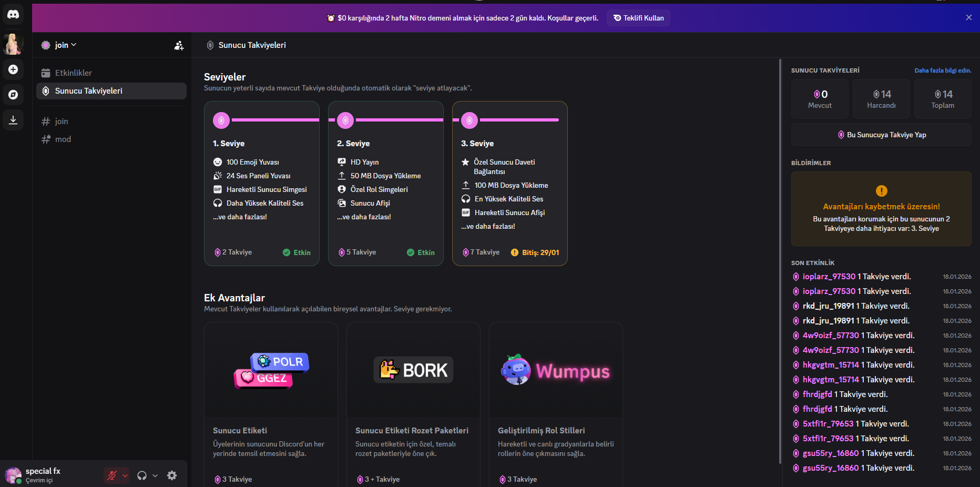Click the Toplam boost count tile

pos(943,98)
